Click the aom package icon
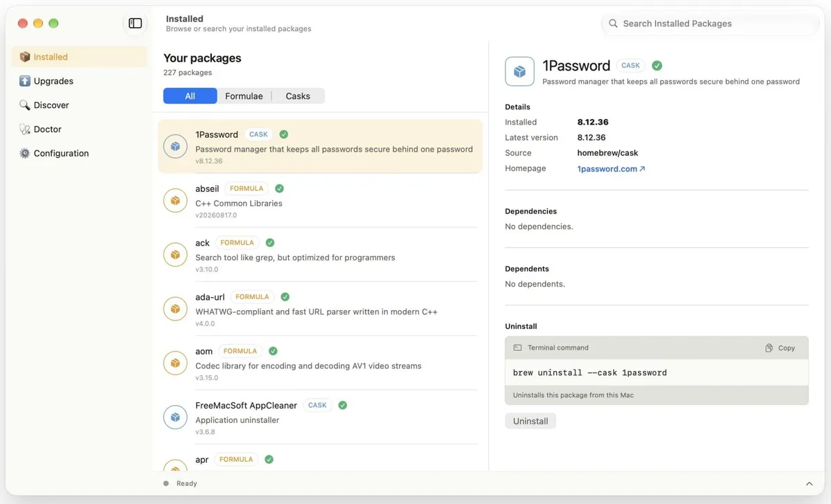 point(175,363)
